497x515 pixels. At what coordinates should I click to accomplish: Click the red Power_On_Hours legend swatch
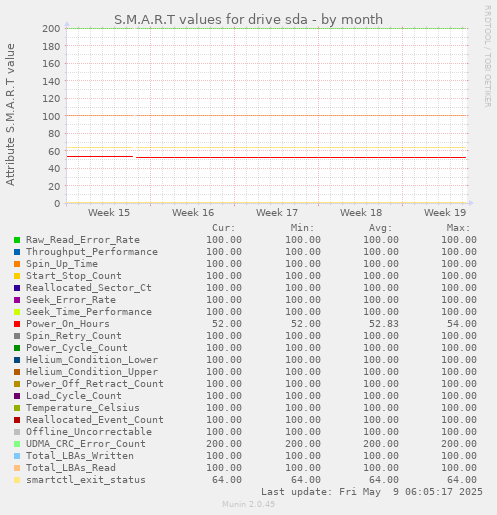pyautogui.click(x=17, y=324)
